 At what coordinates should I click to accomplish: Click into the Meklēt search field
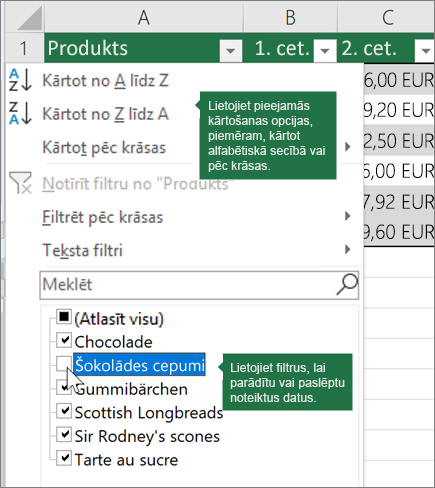pyautogui.click(x=199, y=285)
